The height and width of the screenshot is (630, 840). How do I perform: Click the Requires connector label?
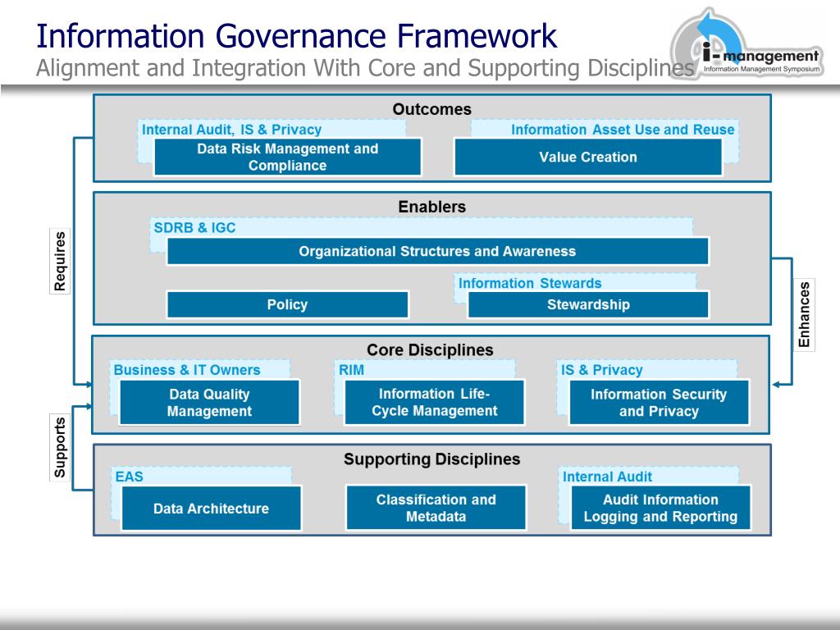coord(60,262)
